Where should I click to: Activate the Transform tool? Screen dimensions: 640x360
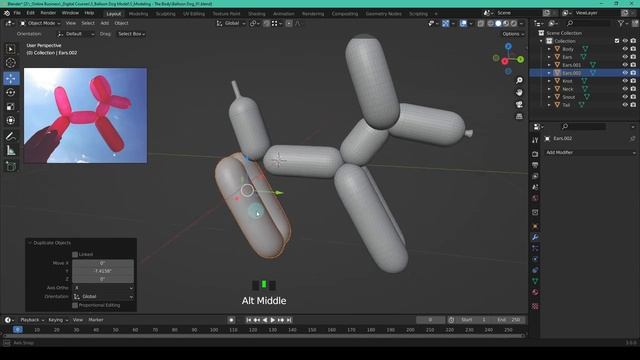pyautogui.click(x=11, y=120)
